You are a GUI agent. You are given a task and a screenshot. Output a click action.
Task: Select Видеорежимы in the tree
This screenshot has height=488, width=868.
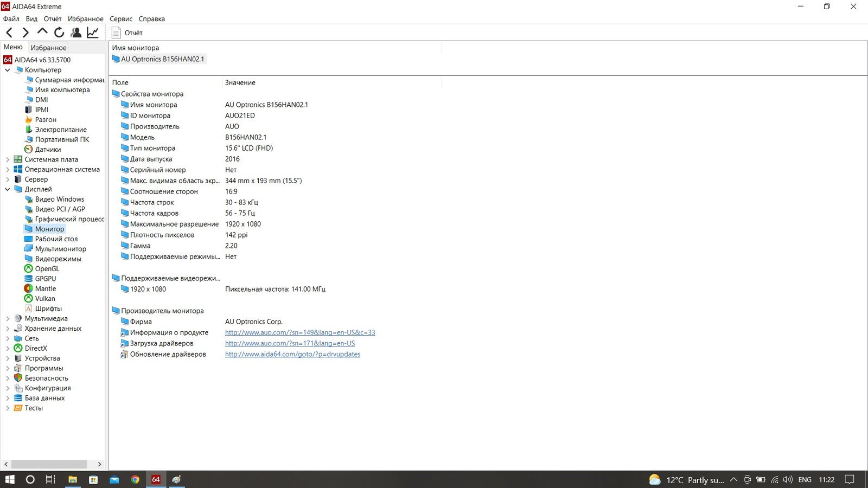(x=58, y=259)
